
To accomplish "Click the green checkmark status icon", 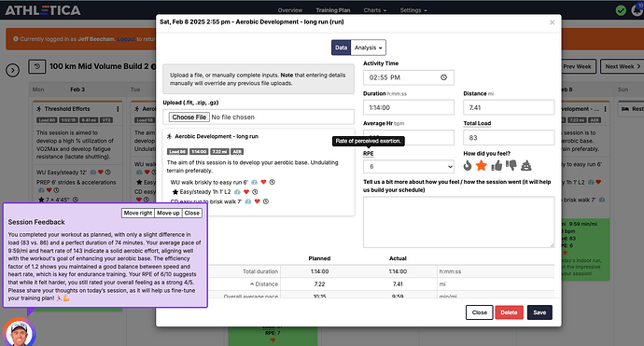I will (x=621, y=10).
